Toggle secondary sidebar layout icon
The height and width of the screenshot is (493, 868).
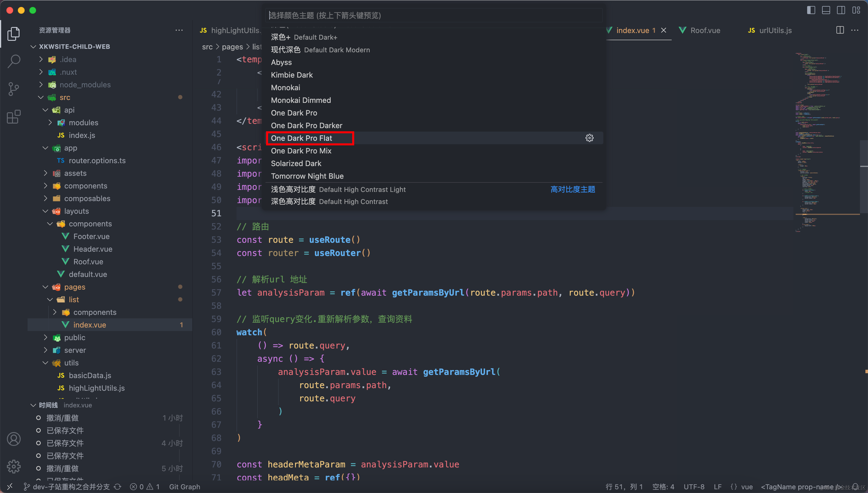(841, 10)
